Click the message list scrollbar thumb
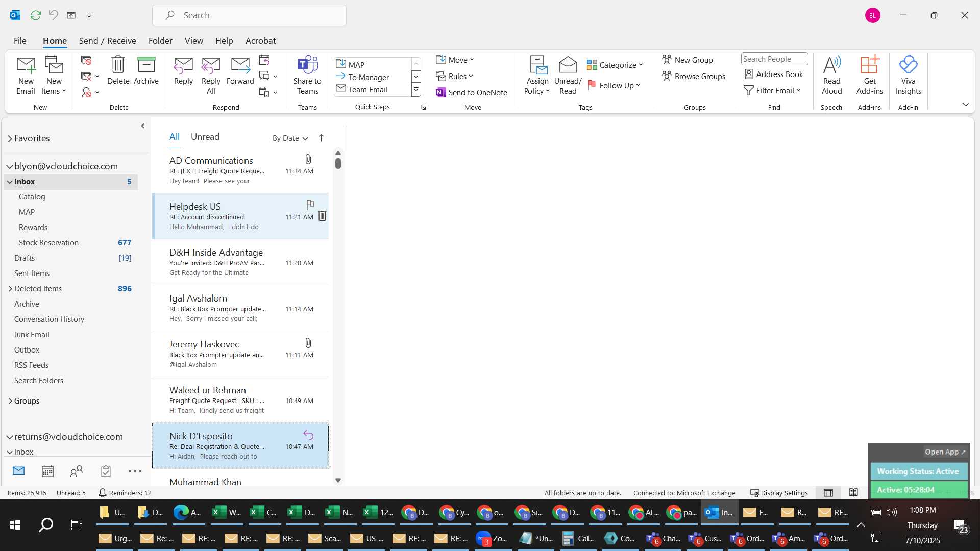Viewport: 980px width, 551px height. tap(338, 163)
